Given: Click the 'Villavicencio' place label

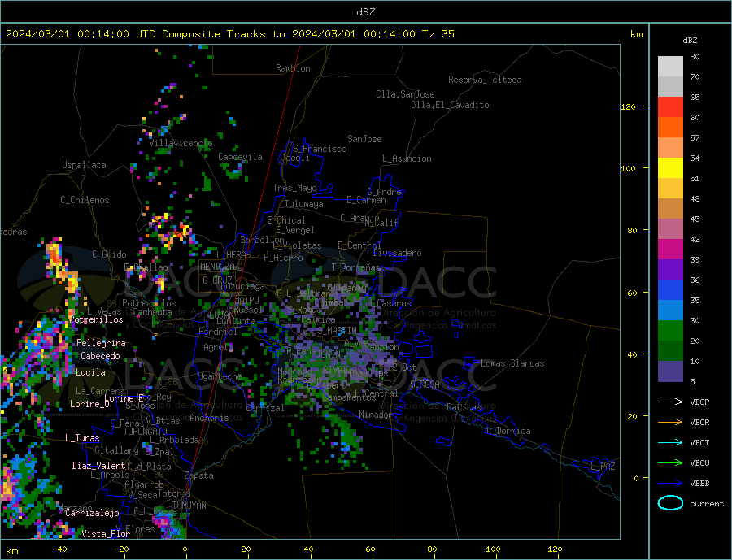Looking at the screenshot, I should point(181,143).
